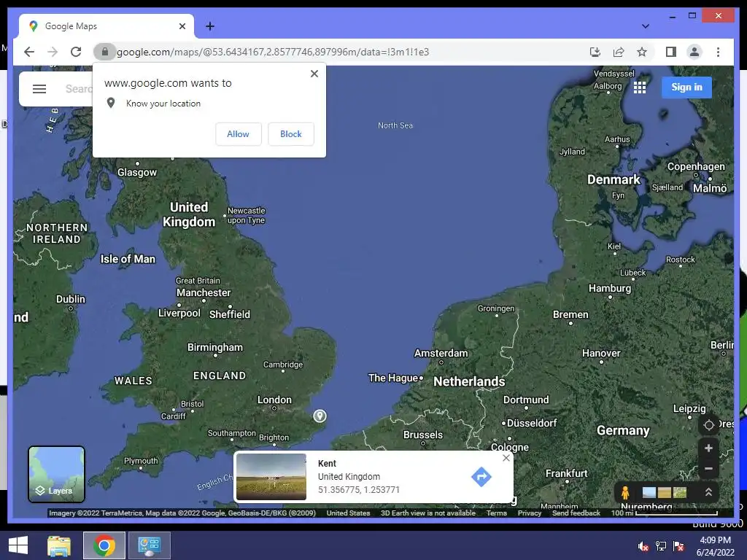747x560 pixels.
Task: Click the browser back arrow
Action: pos(29,52)
